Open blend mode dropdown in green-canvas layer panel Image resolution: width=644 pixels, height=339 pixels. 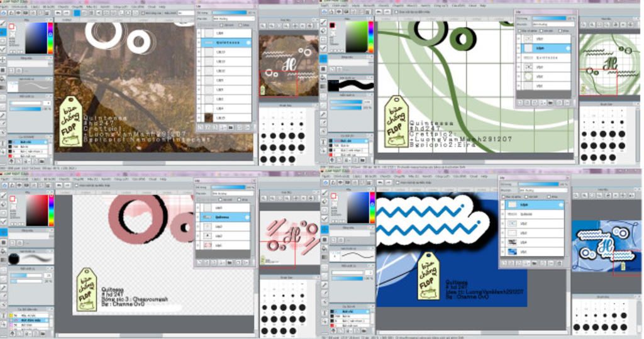click(x=553, y=25)
